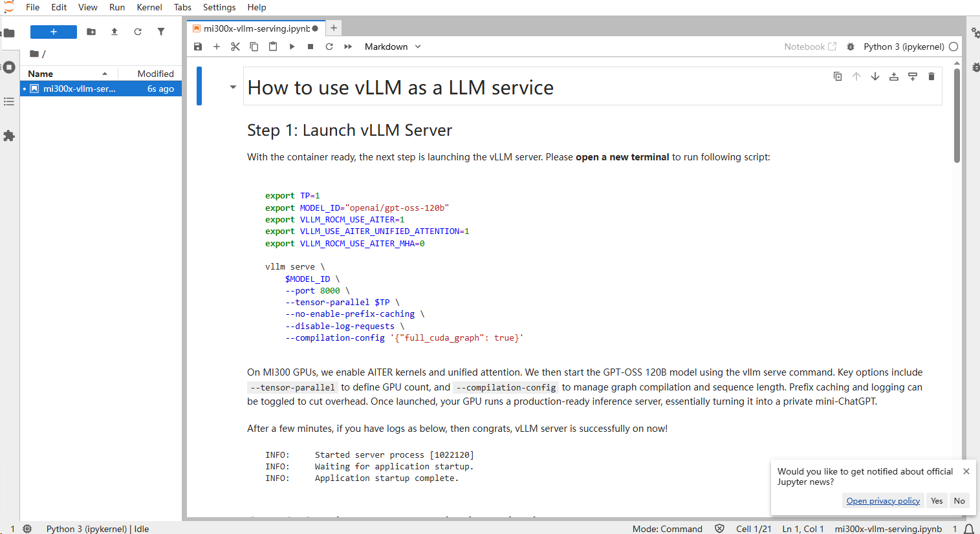Screen dimensions: 980x534
Task: Delete the current cell with trash icon
Action: point(931,76)
